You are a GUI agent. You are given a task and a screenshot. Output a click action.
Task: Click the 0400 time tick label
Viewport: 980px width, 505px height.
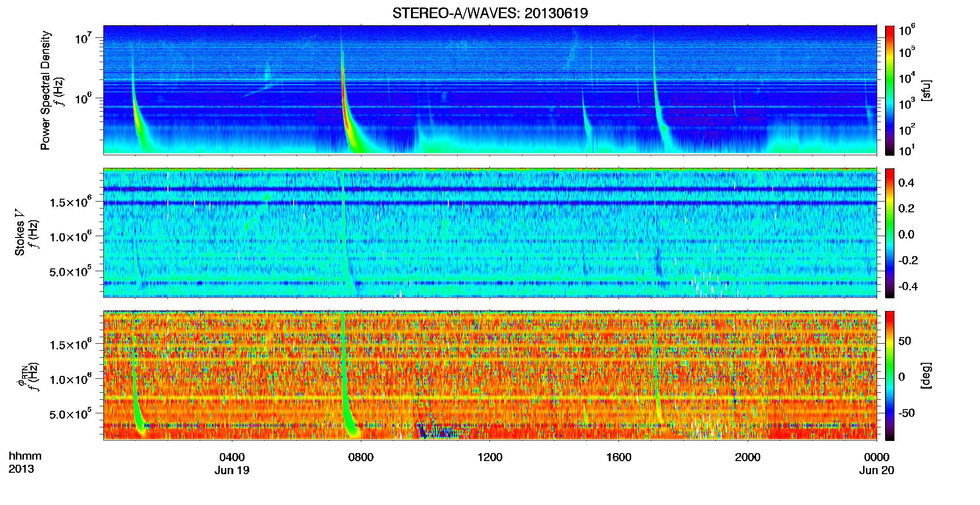[x=232, y=457]
